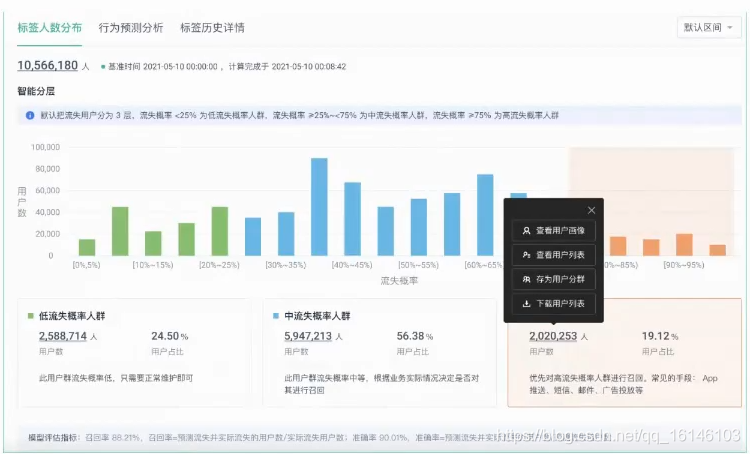This screenshot has width=750, height=454.
Task: Select 下载用户列表 in popup menu
Action: [553, 304]
